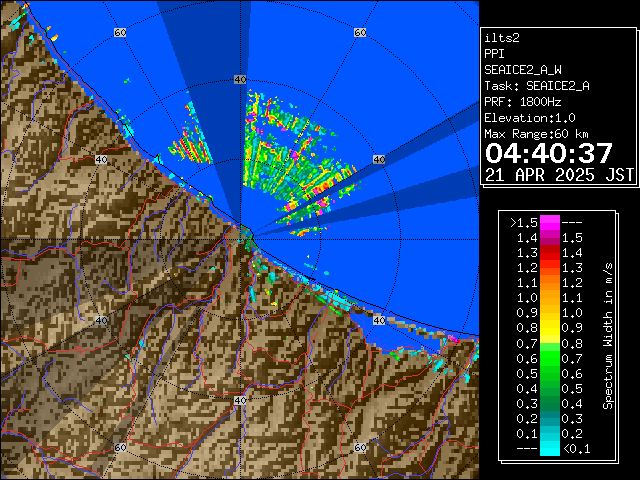Click the 60 ring label in the southeast
The image size is (640, 480).
tap(360, 447)
